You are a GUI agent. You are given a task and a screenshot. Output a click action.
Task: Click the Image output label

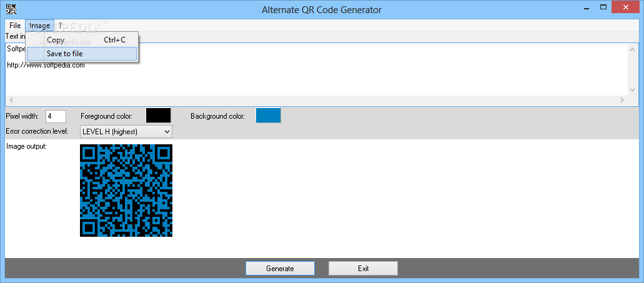coord(27,146)
